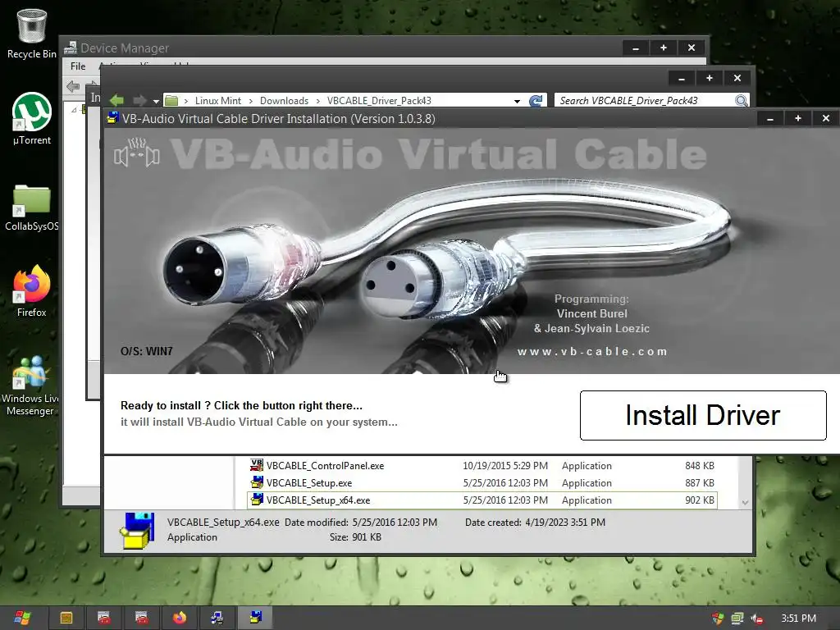840x630 pixels.
Task: Click the VB-Audio speaker logo icon
Action: [x=137, y=153]
